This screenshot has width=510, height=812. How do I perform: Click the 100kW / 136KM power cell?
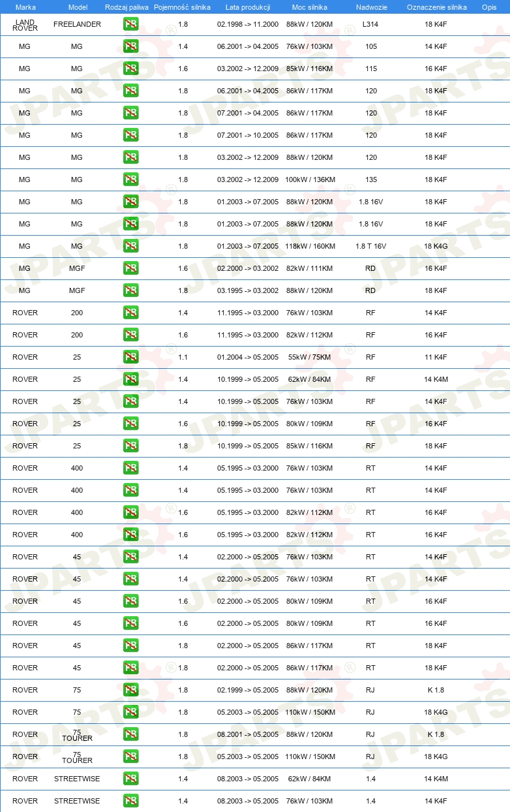[x=310, y=180]
